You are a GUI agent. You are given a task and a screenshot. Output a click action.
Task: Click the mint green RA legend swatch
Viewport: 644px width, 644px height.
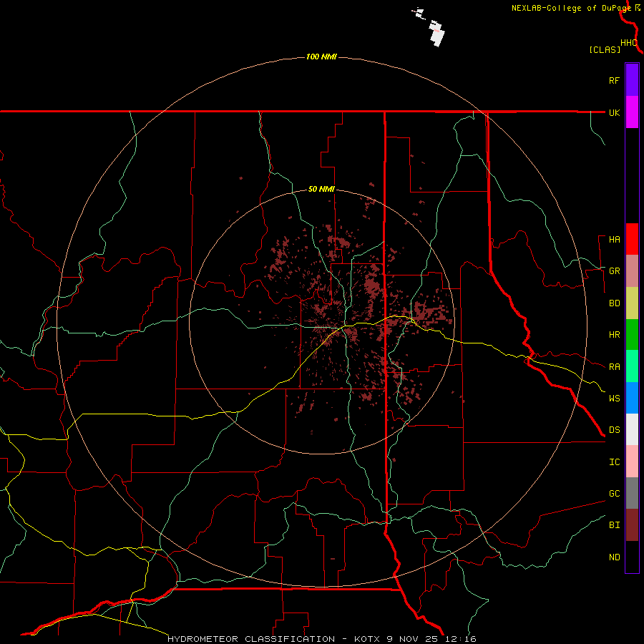[x=632, y=366]
